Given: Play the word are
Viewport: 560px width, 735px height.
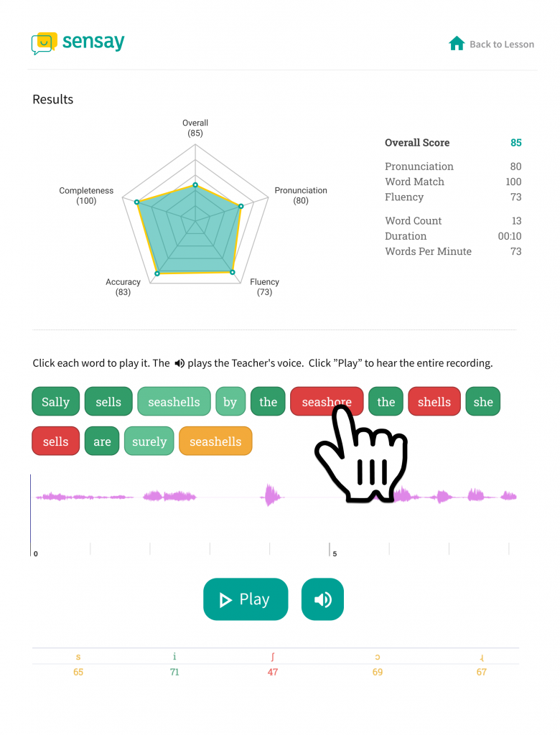Looking at the screenshot, I should pyautogui.click(x=102, y=441).
